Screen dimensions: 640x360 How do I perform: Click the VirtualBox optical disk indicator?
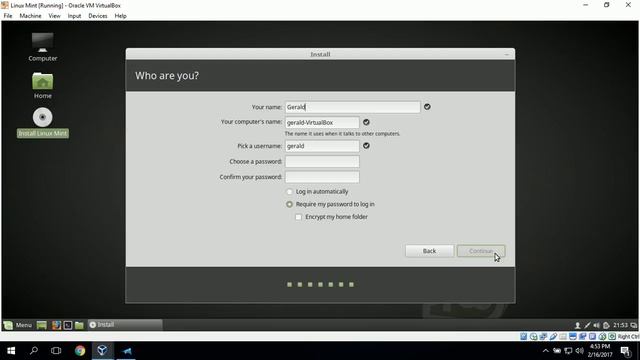tap(533, 337)
